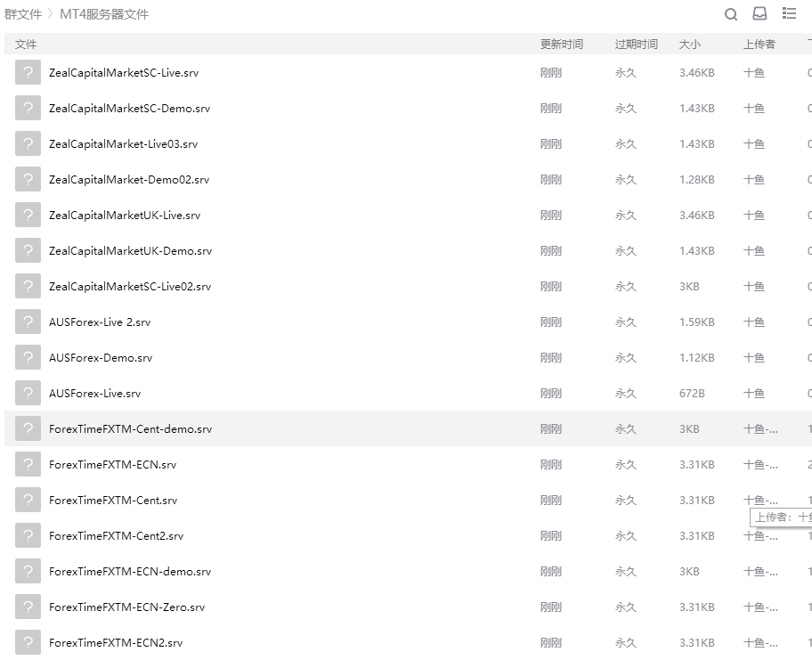Click file icon of AUSForex-Live.srv
This screenshot has height=660, width=812.
click(x=28, y=393)
